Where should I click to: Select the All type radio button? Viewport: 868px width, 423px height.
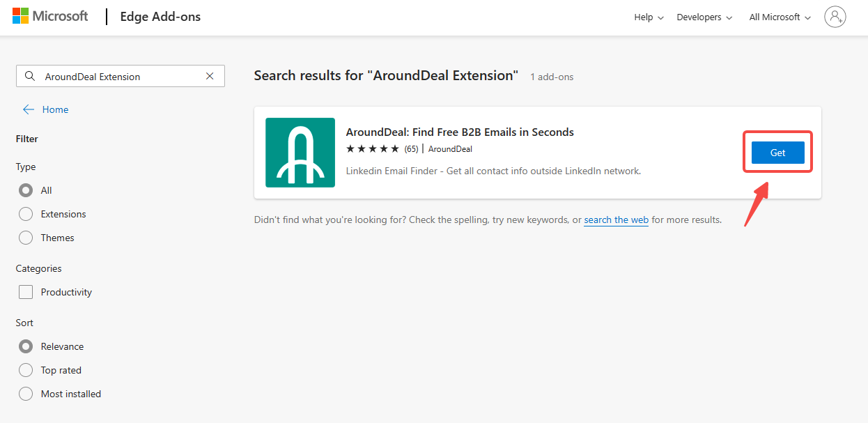[26, 190]
